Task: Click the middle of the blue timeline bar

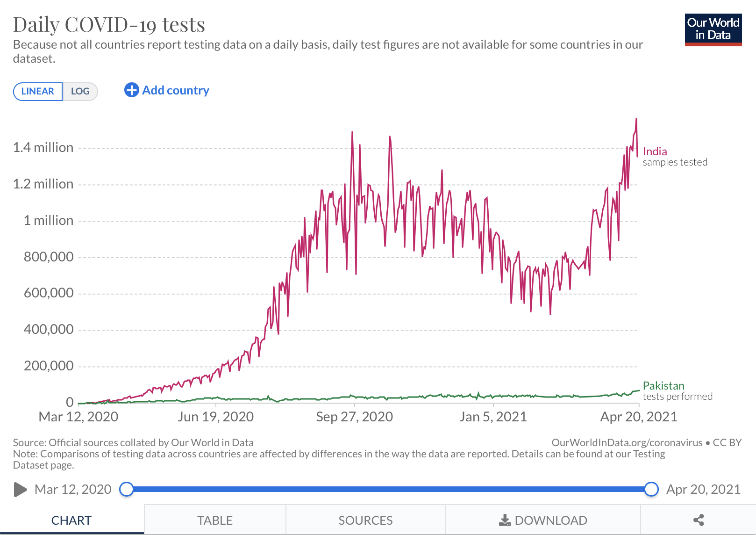Action: pos(389,489)
